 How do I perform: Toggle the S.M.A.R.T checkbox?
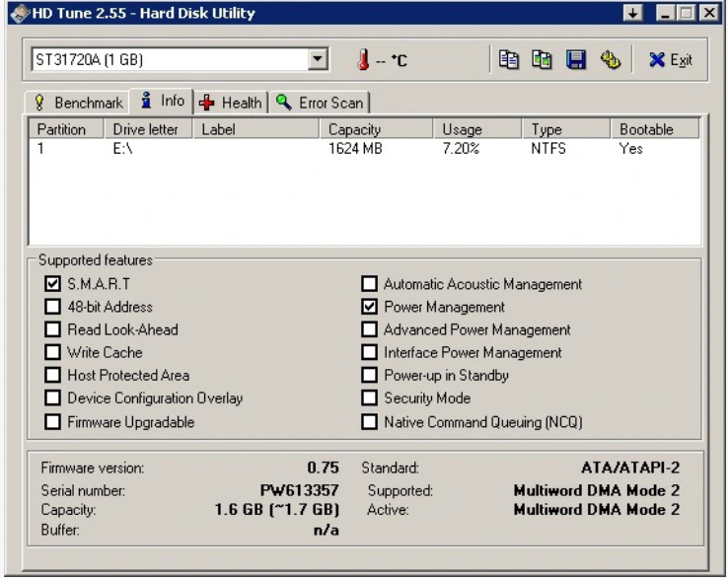pyautogui.click(x=52, y=284)
